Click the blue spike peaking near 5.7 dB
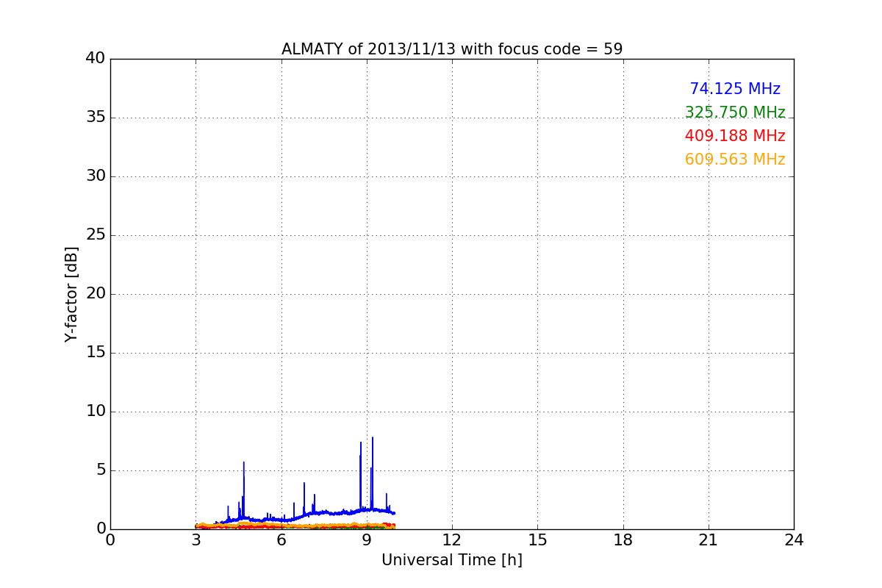The image size is (882, 588). (244, 489)
